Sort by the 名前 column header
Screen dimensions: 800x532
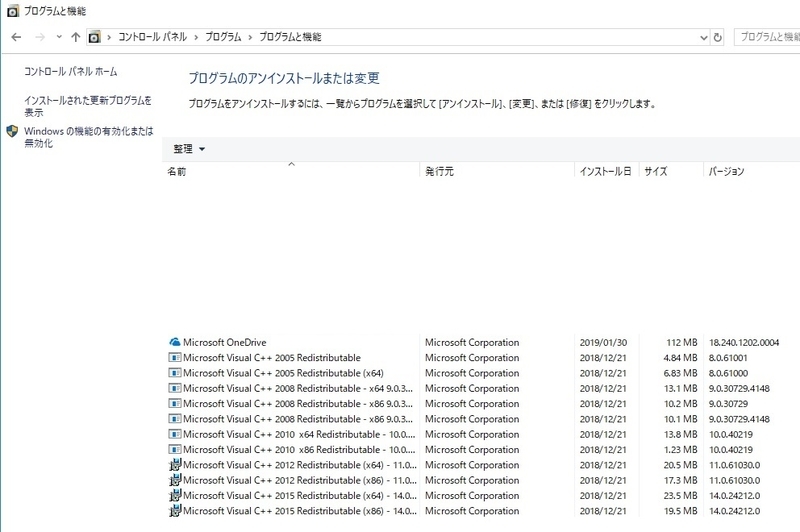click(177, 171)
